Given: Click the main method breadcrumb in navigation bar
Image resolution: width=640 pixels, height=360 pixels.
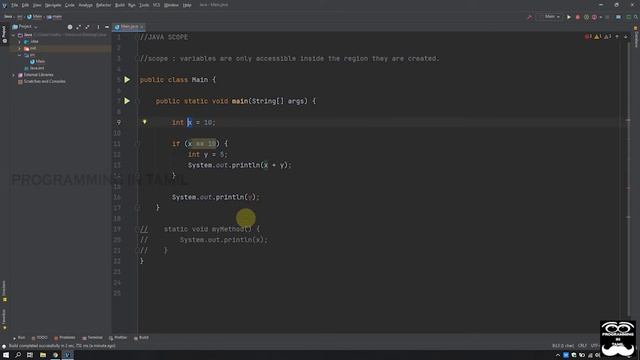Looking at the screenshot, I should [54, 17].
